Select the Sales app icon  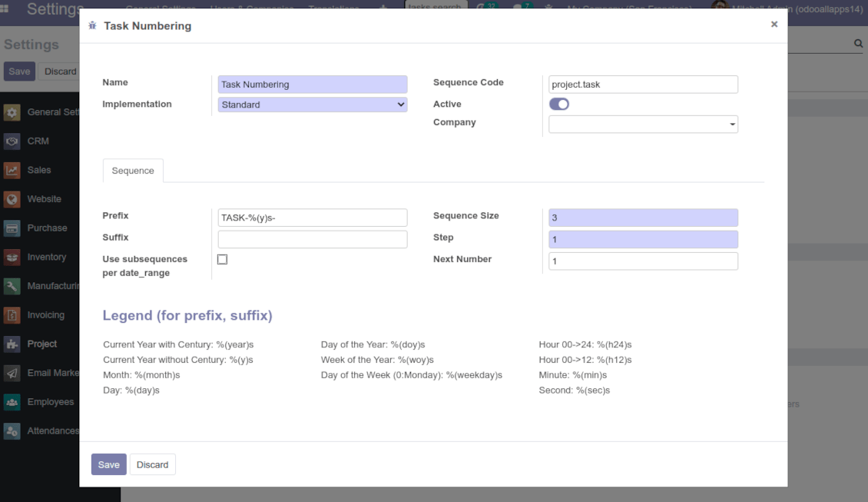point(12,170)
